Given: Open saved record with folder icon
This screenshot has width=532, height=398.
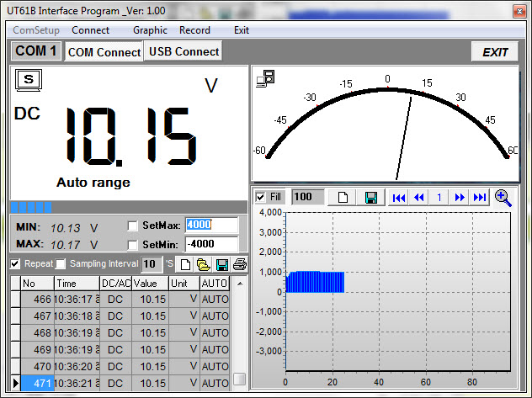Looking at the screenshot, I should (x=203, y=264).
